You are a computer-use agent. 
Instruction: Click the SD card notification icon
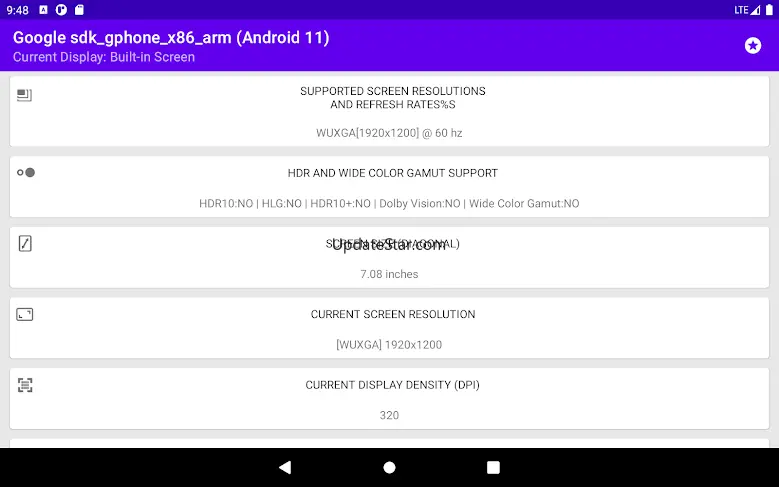[79, 9]
